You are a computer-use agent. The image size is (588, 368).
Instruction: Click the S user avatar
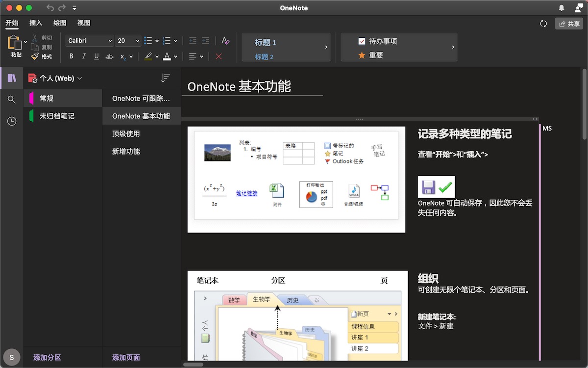click(12, 357)
